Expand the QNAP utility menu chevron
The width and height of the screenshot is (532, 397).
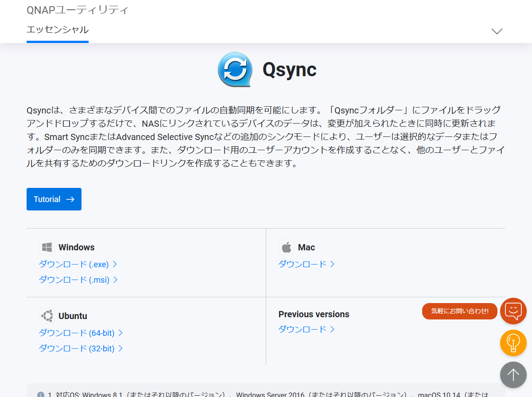(497, 31)
